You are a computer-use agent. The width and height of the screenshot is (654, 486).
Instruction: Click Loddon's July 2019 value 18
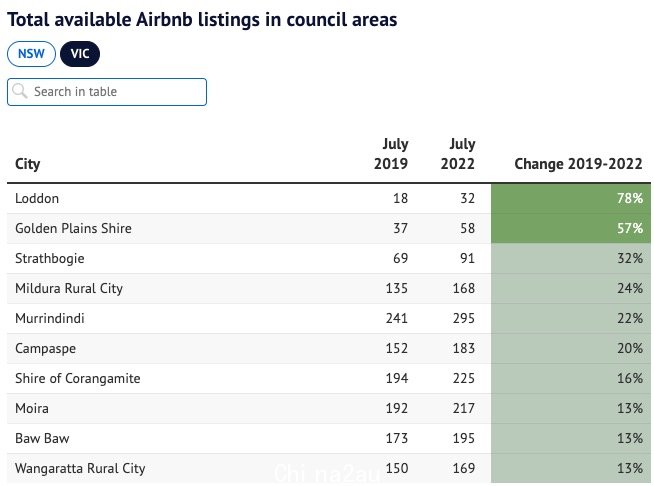click(x=400, y=198)
